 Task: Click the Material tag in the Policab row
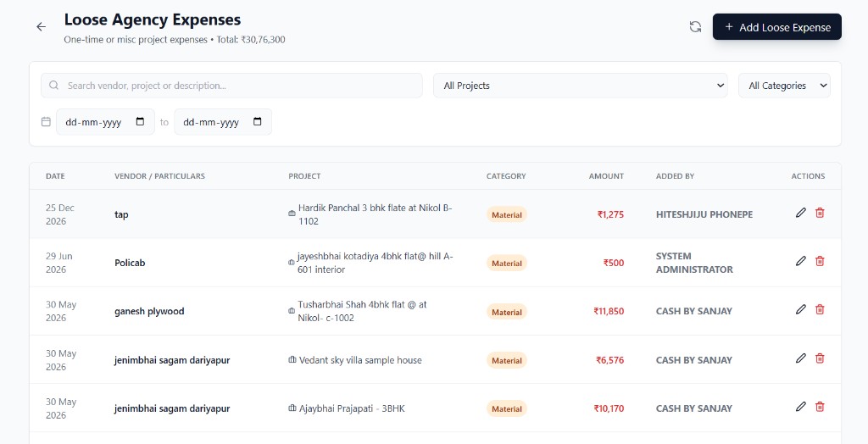[x=507, y=263]
